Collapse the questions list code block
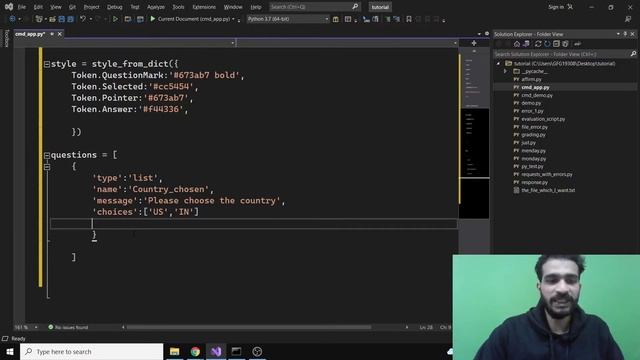 coord(47,155)
